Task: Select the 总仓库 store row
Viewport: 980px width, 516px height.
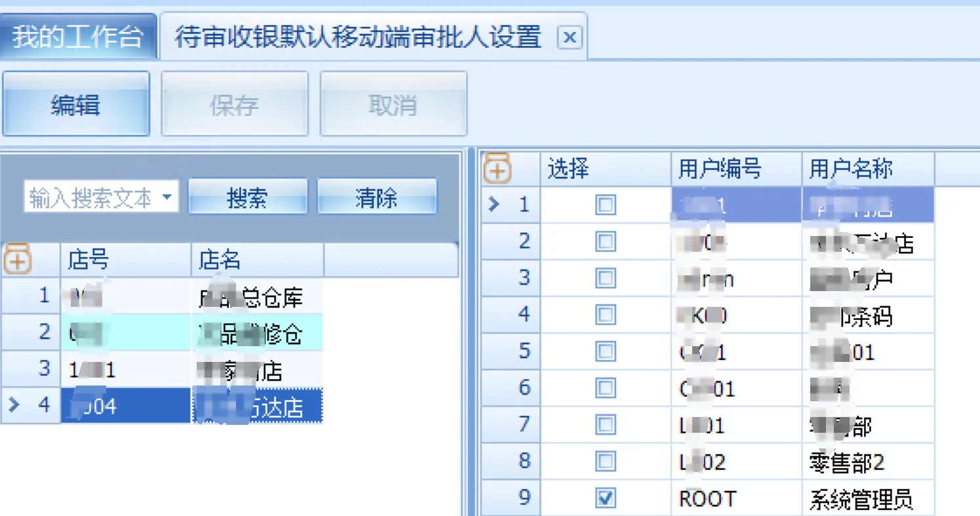Action: [256, 297]
